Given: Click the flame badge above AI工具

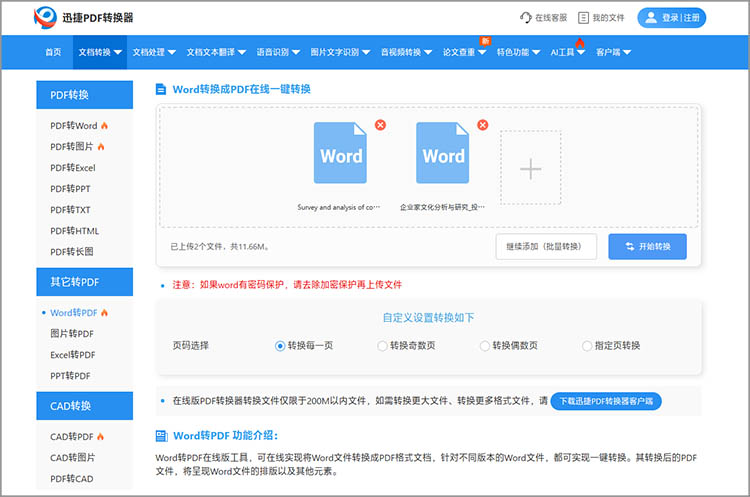Looking at the screenshot, I should tap(580, 43).
